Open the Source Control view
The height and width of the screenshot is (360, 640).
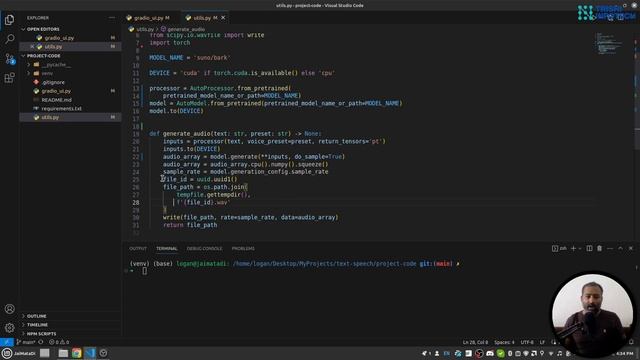point(9,59)
